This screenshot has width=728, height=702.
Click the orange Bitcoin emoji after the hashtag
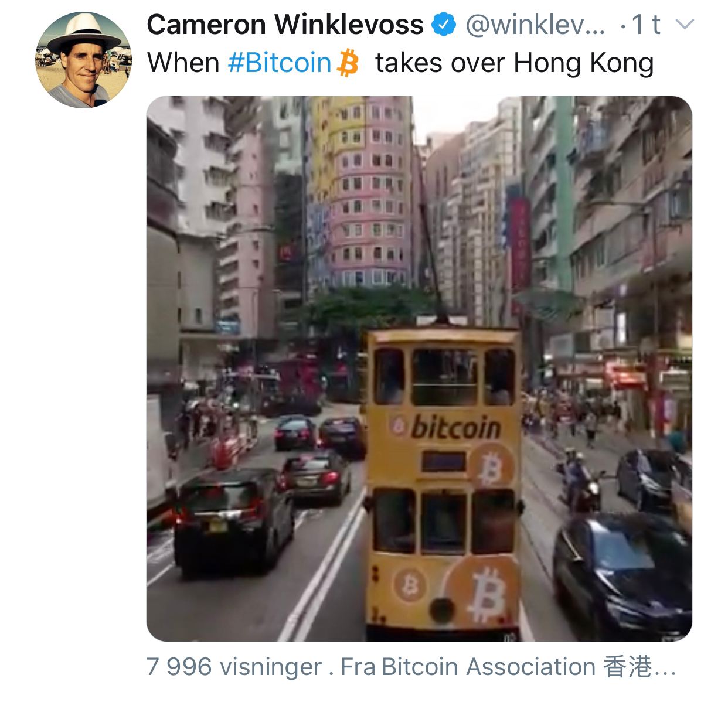348,63
